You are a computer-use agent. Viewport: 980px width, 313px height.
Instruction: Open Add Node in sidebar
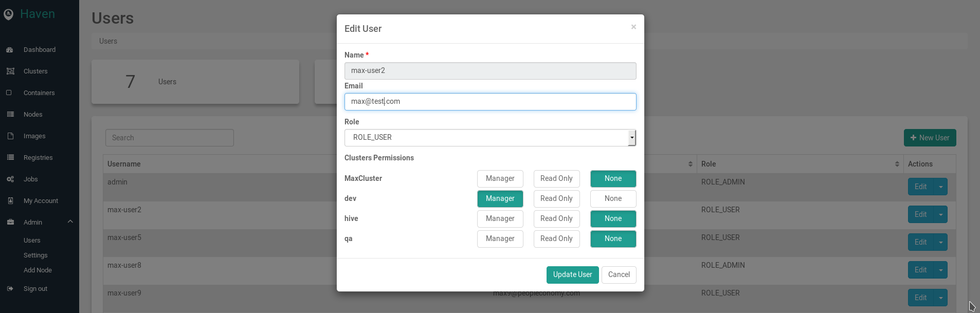point(38,270)
